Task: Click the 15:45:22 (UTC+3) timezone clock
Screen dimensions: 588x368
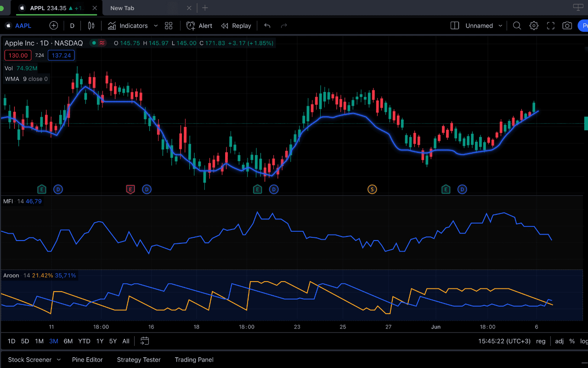Action: [504, 341]
